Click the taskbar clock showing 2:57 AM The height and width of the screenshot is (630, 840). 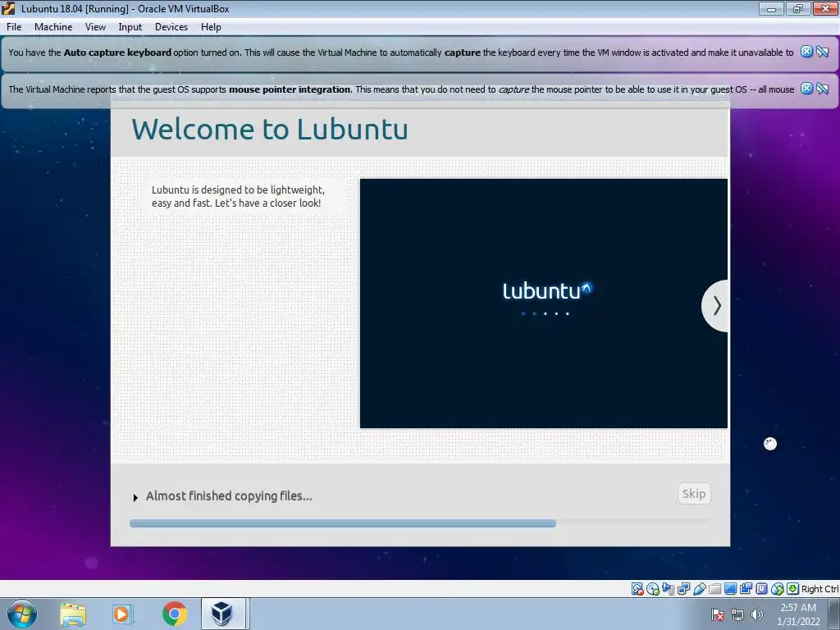798,614
